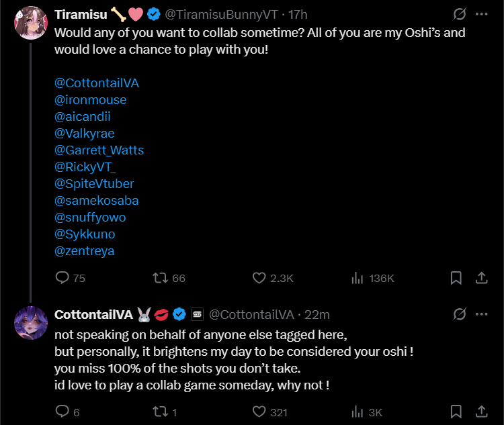Repost CottontailVA's reply
This screenshot has width=504, height=425.
tap(161, 411)
